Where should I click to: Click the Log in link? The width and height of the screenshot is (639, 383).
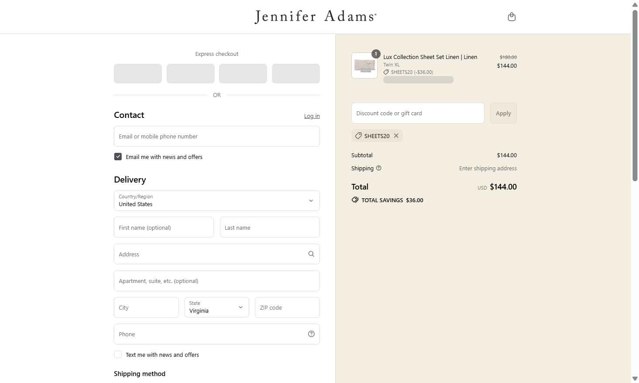(312, 116)
